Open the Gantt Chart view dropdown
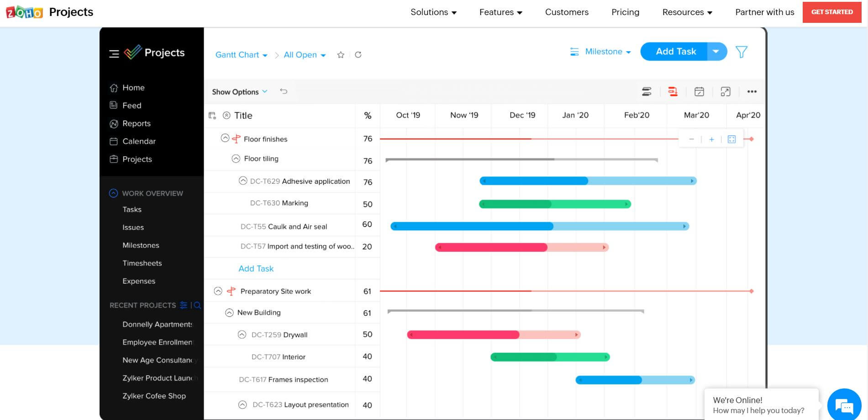 tap(241, 55)
